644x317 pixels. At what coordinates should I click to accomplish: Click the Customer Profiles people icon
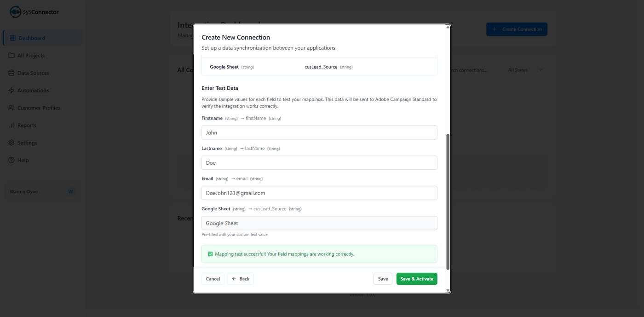(11, 108)
